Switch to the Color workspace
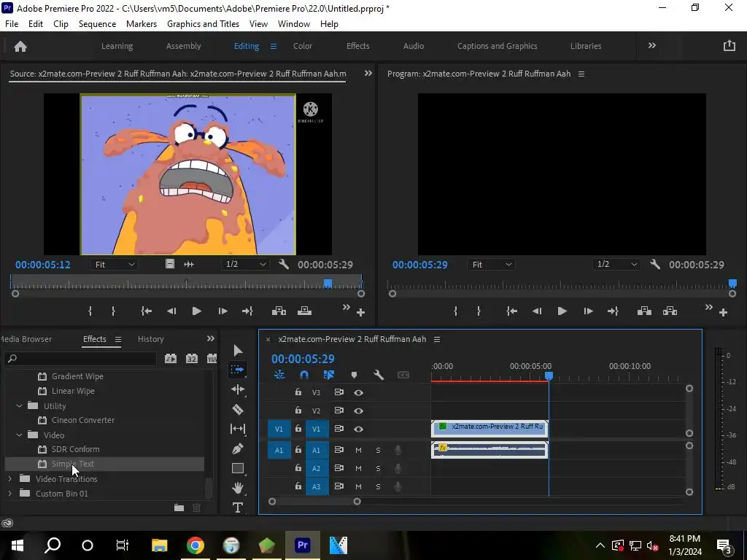 (303, 46)
